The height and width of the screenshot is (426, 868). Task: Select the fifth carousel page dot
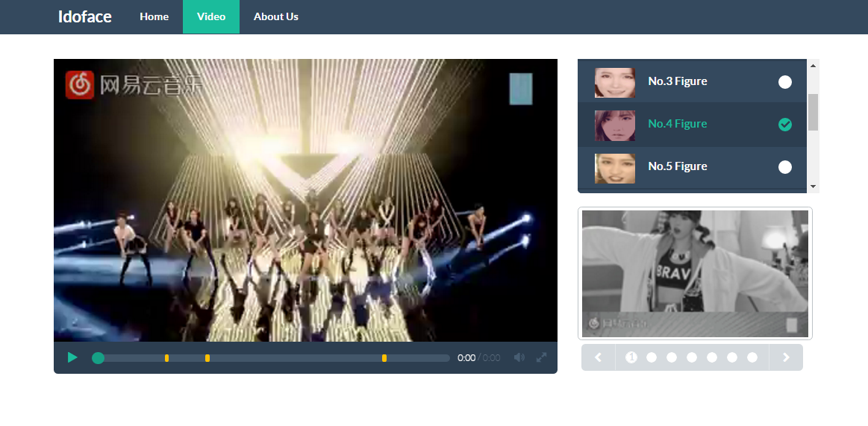tap(712, 357)
